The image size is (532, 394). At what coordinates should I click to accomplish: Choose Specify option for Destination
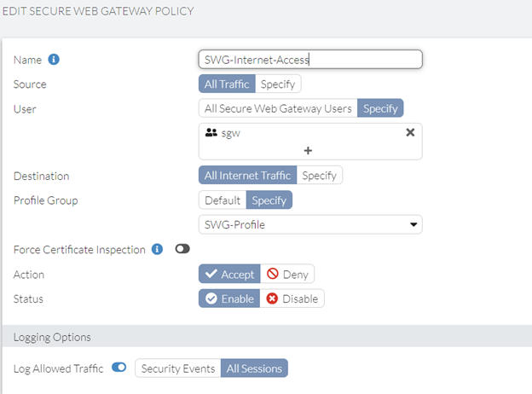point(320,176)
